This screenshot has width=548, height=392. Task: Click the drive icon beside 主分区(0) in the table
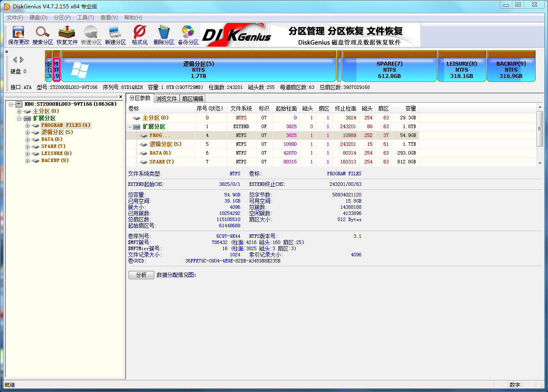tap(137, 118)
